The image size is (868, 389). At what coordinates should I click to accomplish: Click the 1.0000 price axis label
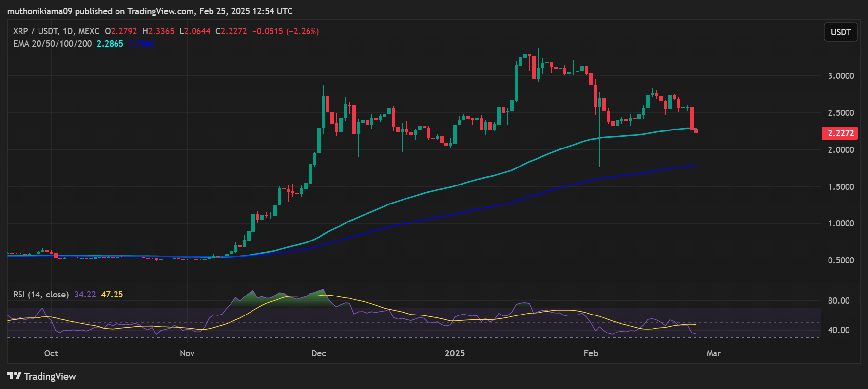841,223
